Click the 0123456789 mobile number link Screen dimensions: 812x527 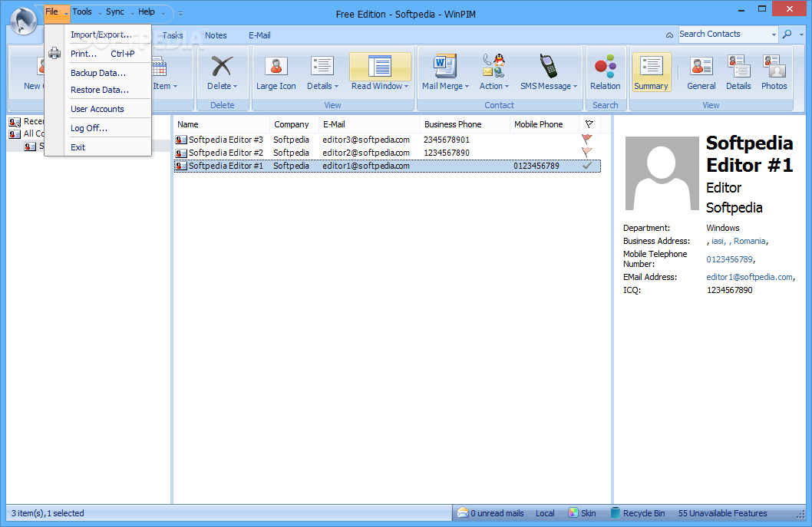(729, 259)
